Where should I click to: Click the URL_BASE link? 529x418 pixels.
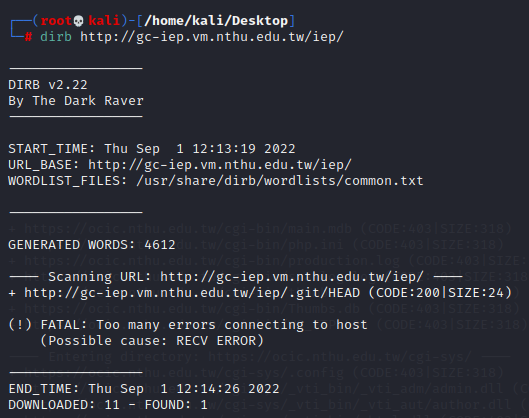(220, 165)
